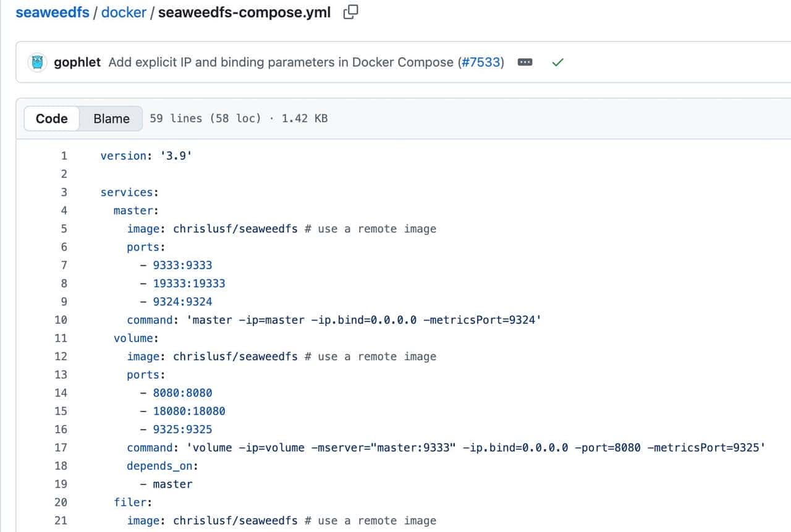Open the seaweedfs repository breadcrumb link
The height and width of the screenshot is (532, 791).
tap(53, 12)
